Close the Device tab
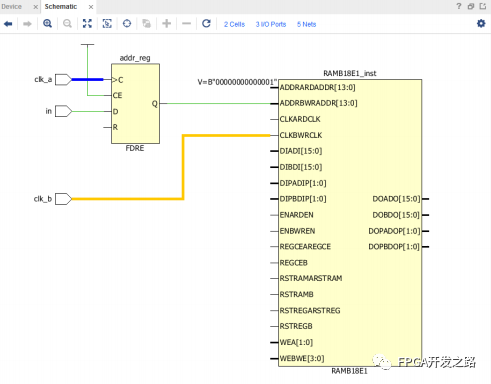 35,7
